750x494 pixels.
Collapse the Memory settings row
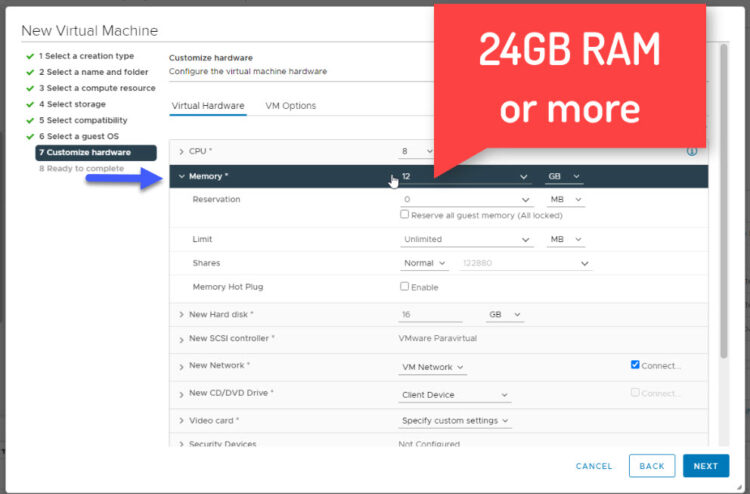pyautogui.click(x=181, y=176)
